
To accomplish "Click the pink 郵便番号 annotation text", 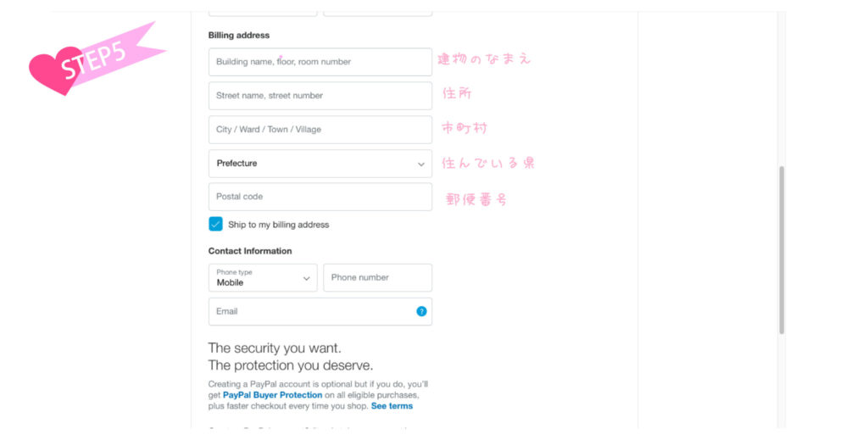I will point(476,199).
